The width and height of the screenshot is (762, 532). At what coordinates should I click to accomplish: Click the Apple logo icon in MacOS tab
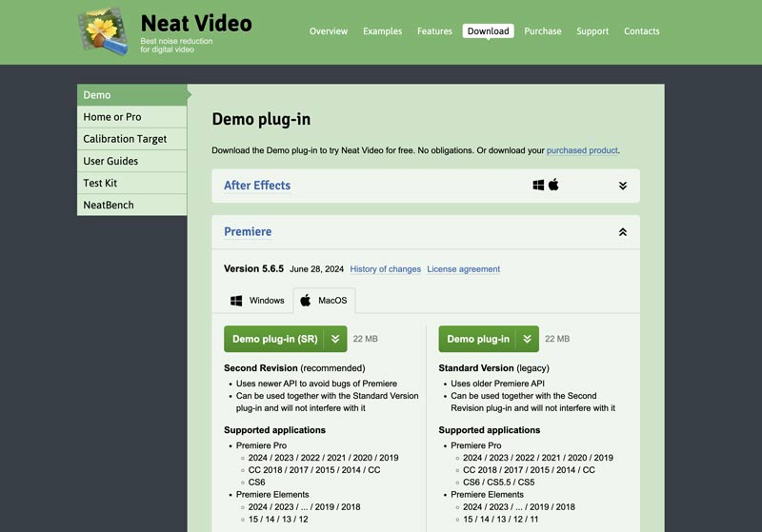306,301
